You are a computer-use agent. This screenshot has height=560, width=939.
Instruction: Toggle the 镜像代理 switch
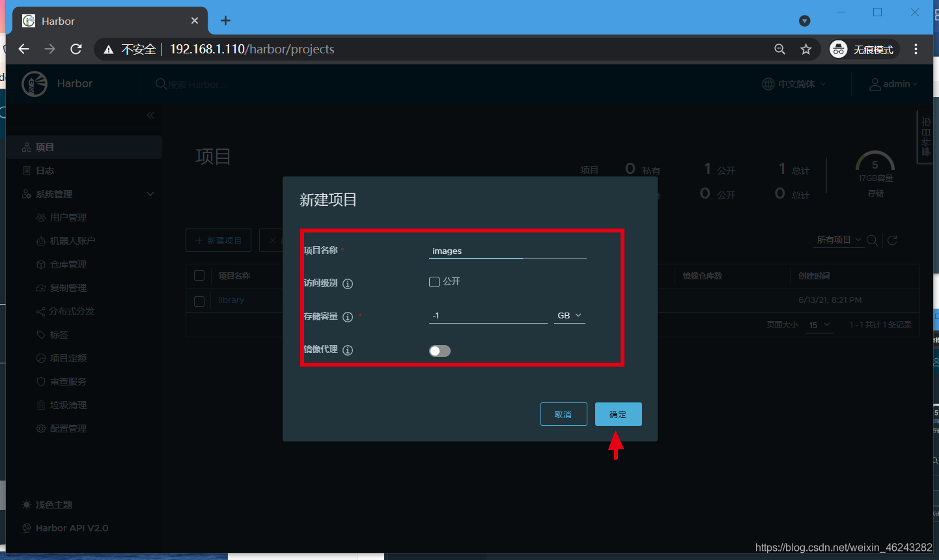[440, 351]
